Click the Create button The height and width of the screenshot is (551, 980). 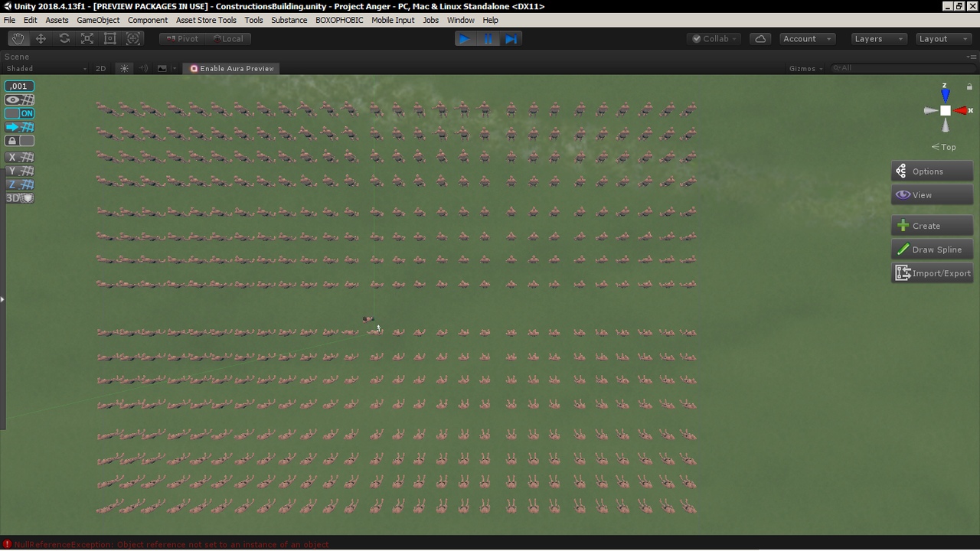[x=932, y=226]
